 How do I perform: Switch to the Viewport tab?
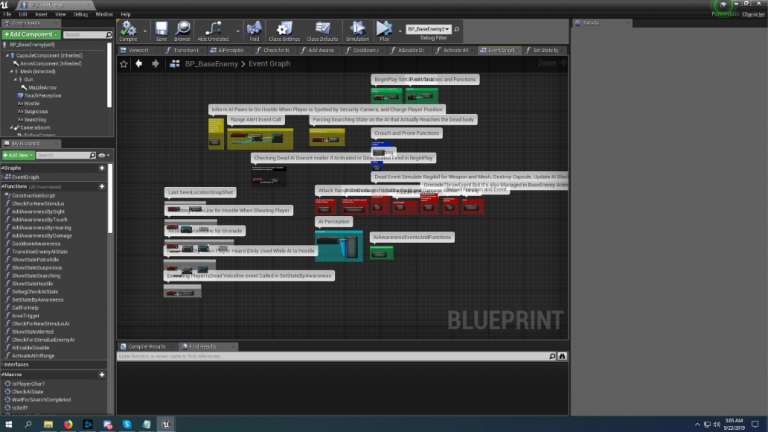138,50
